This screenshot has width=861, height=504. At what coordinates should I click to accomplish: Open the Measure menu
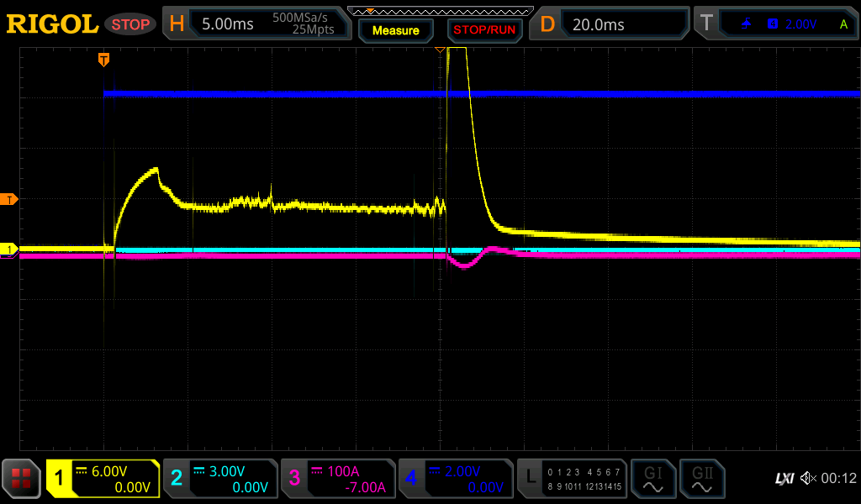(395, 30)
